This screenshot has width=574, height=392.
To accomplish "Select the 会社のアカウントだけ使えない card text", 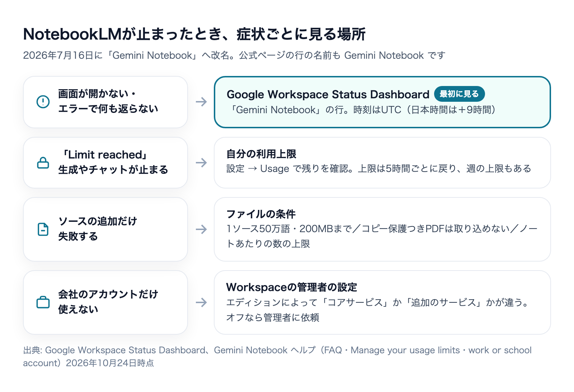I will tap(108, 302).
